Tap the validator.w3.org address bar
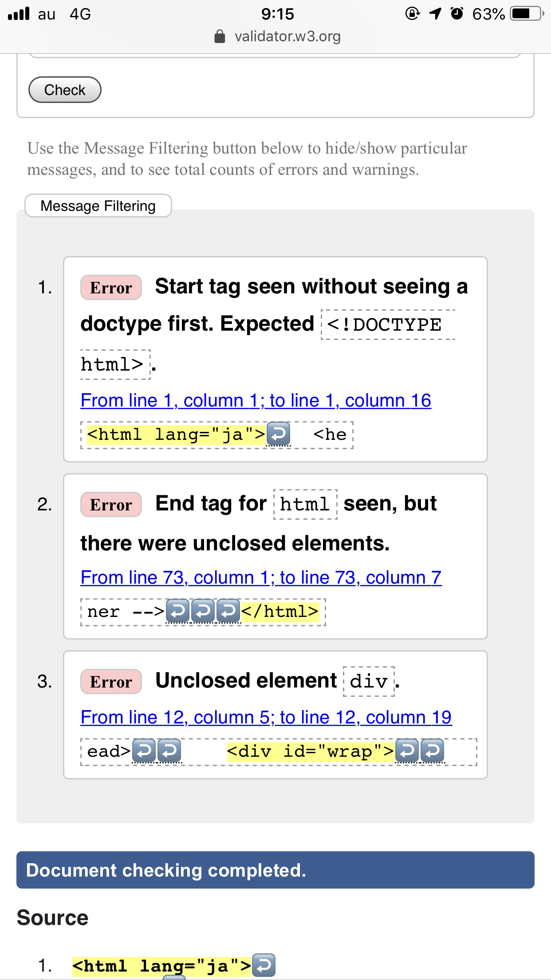Screen dimensions: 551x980 tap(287, 36)
